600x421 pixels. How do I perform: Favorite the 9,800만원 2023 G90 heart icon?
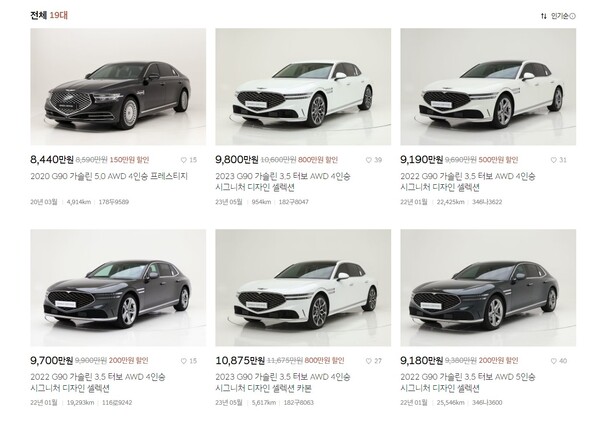point(369,160)
